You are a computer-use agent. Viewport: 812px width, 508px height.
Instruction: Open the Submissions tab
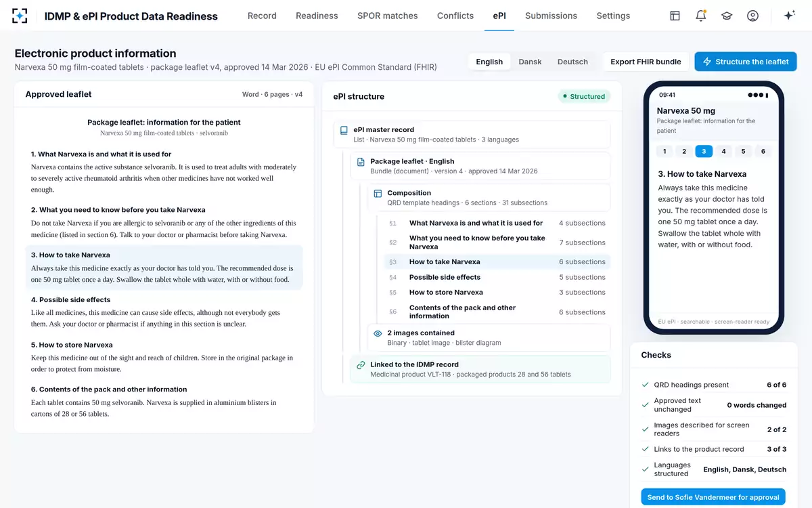click(551, 16)
